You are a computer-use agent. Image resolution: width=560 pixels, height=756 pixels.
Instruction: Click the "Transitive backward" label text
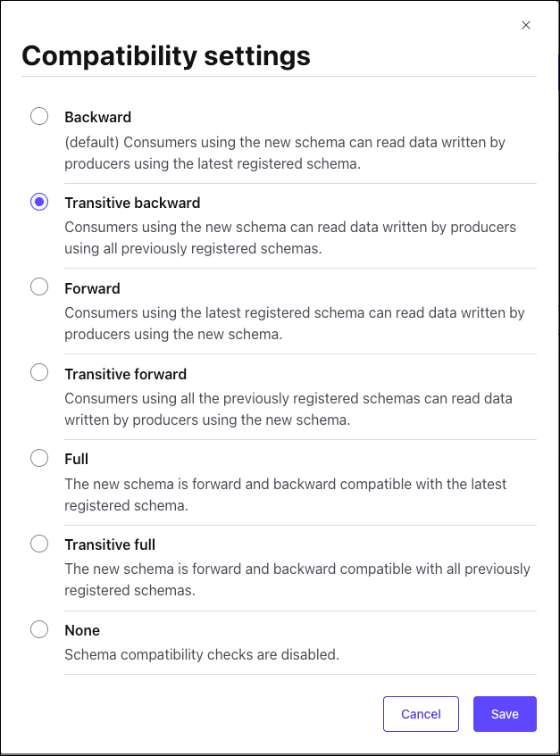pos(132,203)
